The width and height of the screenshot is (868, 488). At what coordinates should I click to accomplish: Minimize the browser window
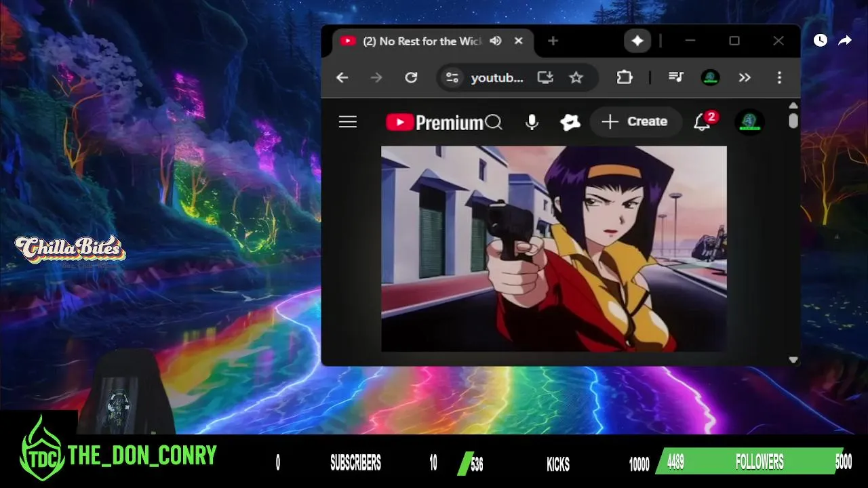690,41
